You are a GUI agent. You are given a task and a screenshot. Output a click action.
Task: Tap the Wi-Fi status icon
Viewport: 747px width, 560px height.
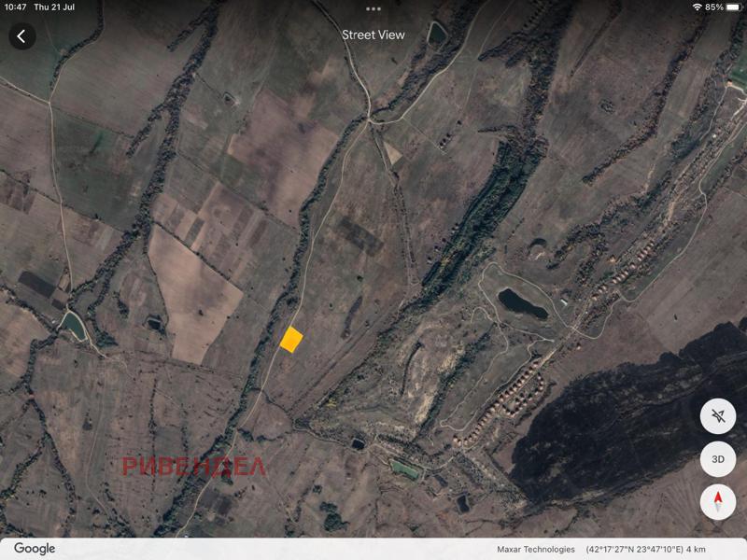(x=697, y=7)
